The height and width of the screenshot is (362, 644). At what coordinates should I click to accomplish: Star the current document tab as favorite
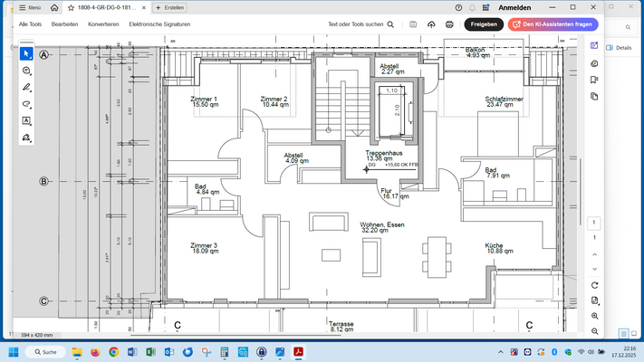tap(70, 7)
